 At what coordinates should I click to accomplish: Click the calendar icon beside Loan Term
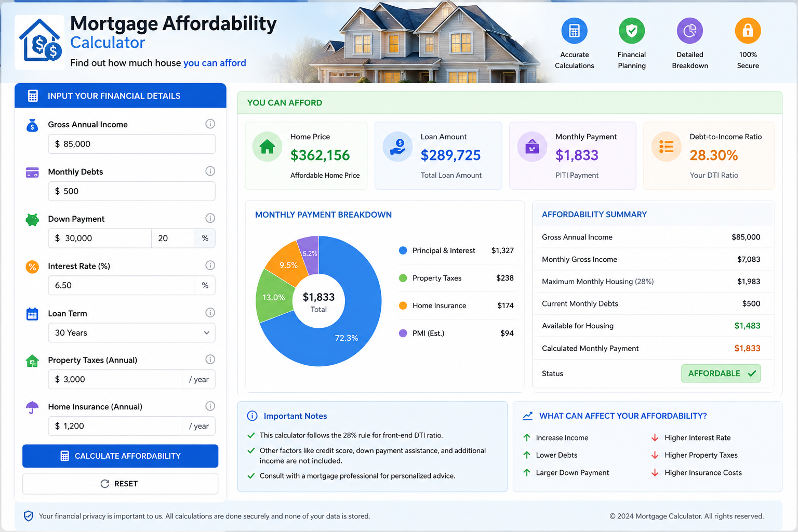32,314
